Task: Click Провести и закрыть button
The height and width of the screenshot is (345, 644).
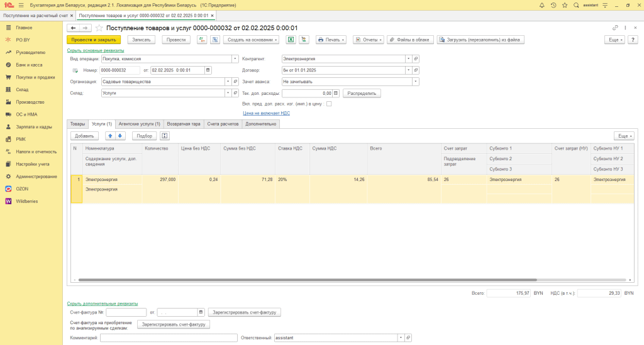Action: click(x=94, y=40)
